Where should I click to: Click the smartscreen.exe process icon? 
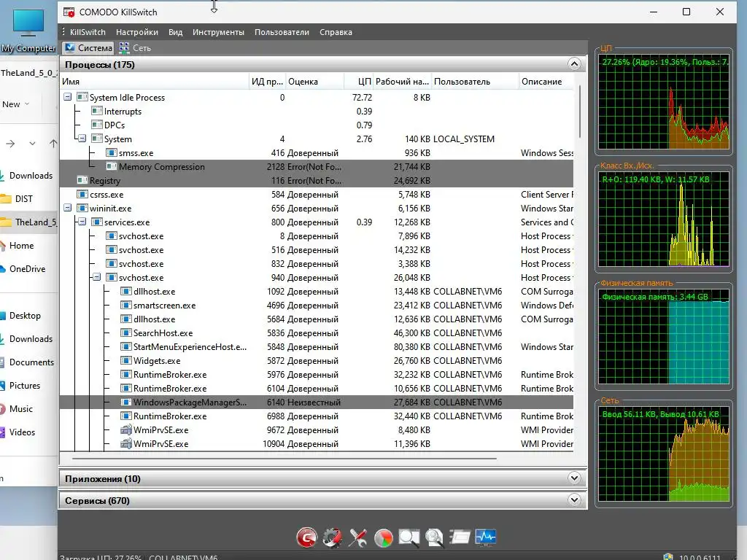(x=126, y=306)
